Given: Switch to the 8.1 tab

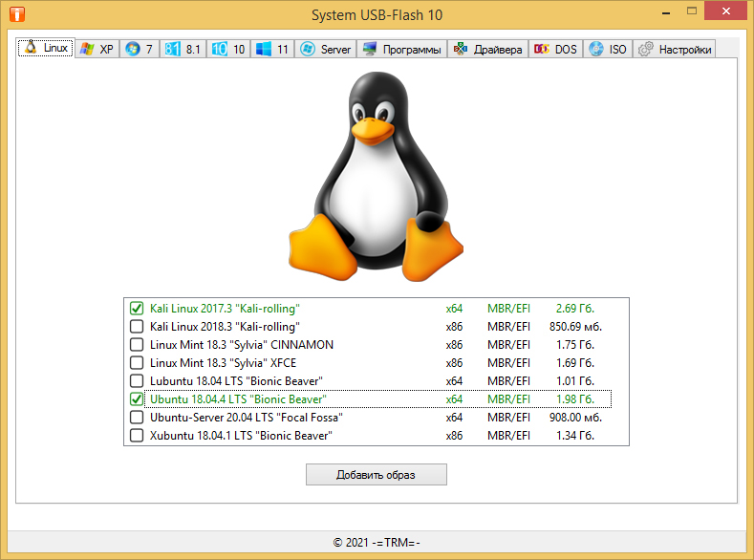Looking at the screenshot, I should (x=183, y=49).
